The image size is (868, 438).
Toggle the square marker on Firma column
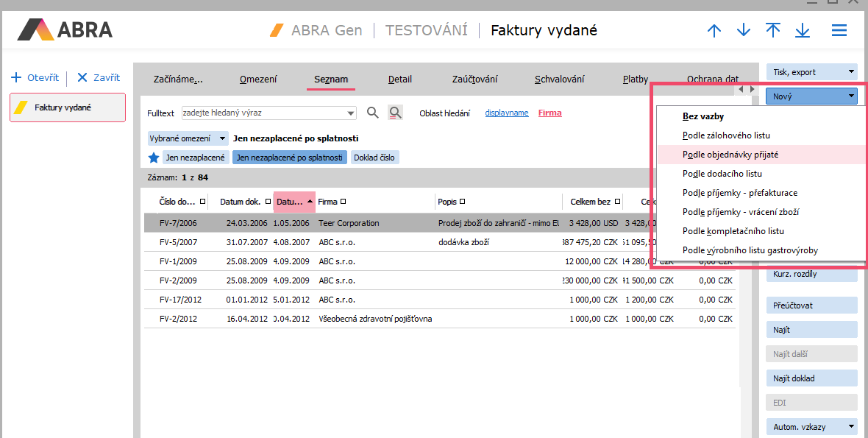point(344,202)
